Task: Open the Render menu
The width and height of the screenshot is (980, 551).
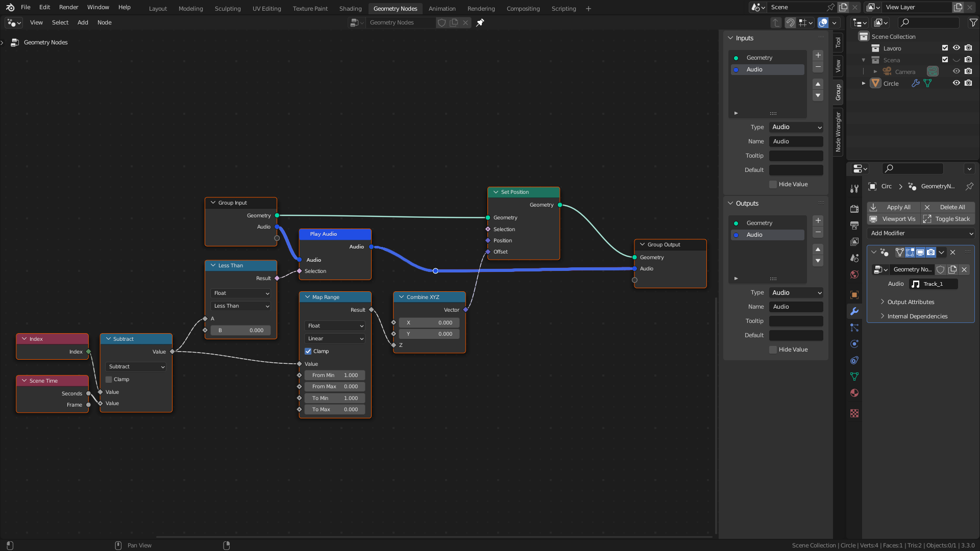Action: coord(68,7)
